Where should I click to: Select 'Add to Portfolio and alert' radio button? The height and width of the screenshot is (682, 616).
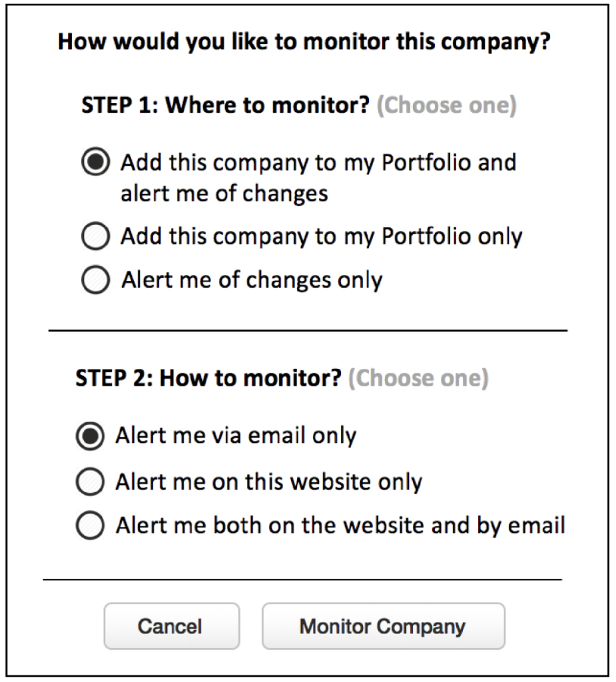point(95,163)
